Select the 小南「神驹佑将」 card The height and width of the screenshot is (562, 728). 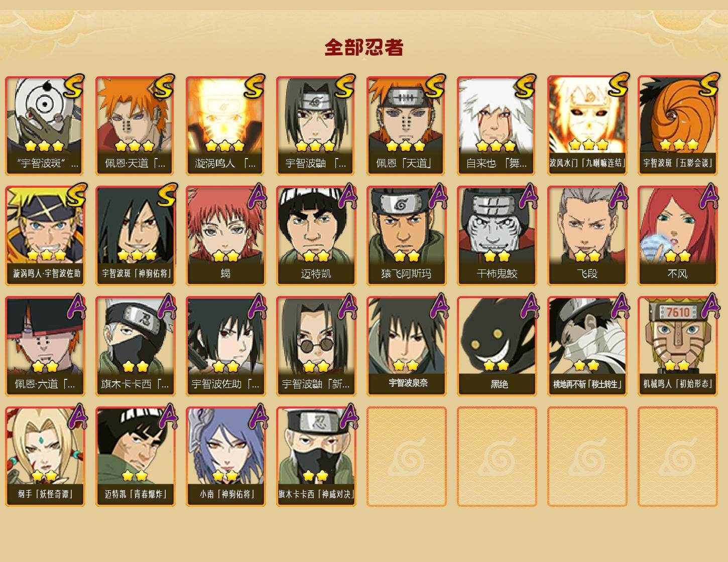click(x=225, y=457)
